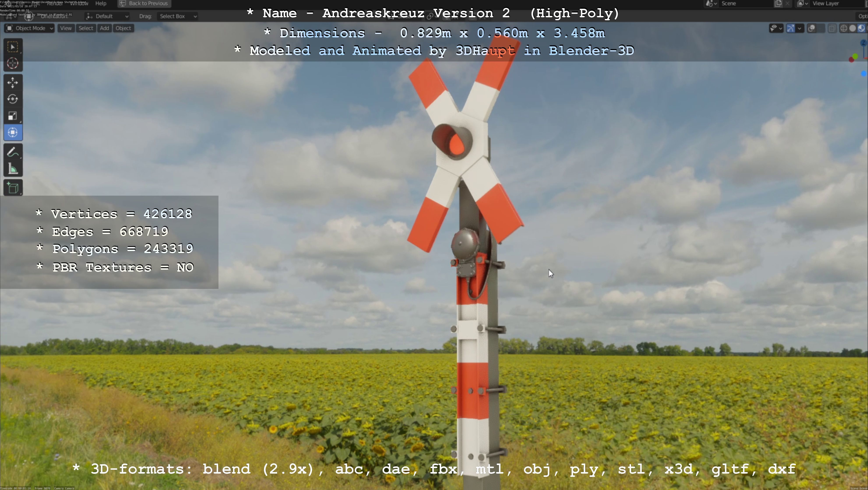This screenshot has height=490, width=868.
Task: Click the Scene name field
Action: [746, 3]
